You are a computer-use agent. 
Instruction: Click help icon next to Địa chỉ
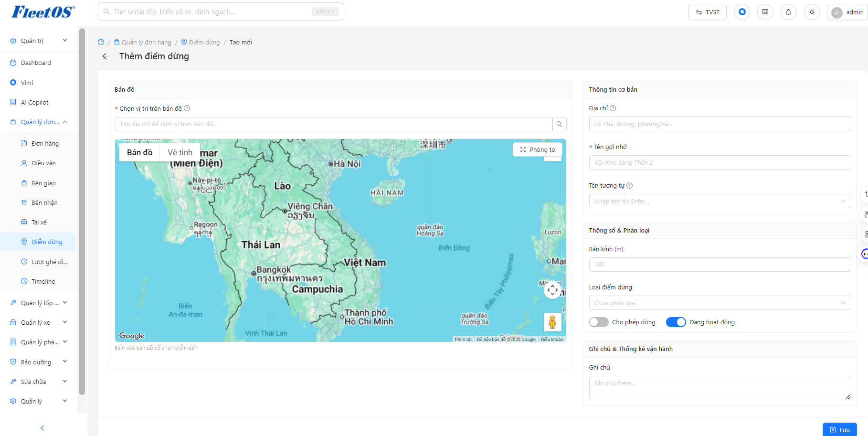[613, 108]
